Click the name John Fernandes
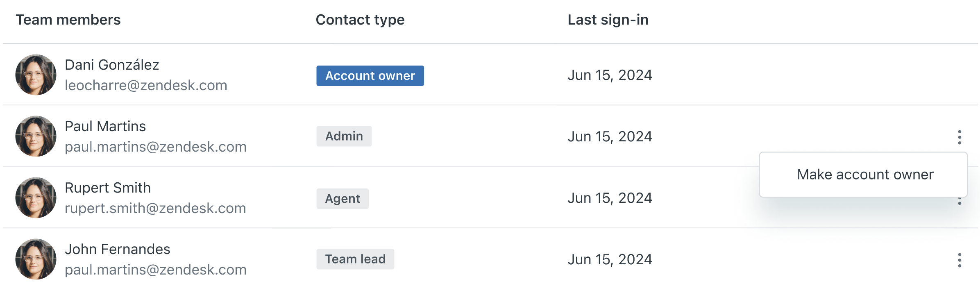Screen dimensions: 980x286 [118, 249]
